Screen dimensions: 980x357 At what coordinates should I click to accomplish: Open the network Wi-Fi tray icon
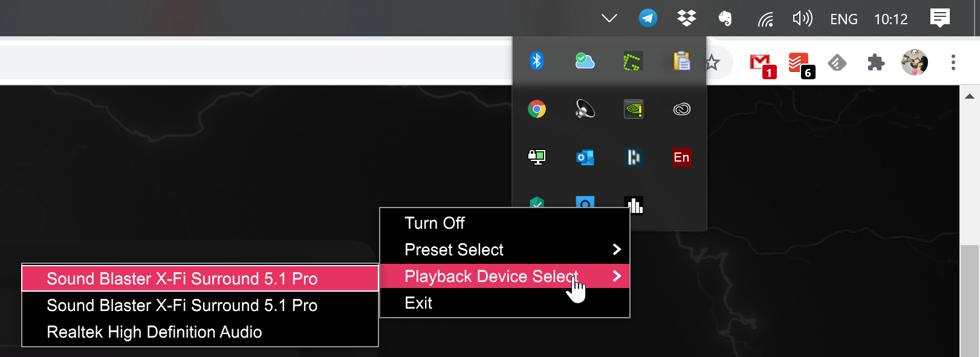[765, 19]
